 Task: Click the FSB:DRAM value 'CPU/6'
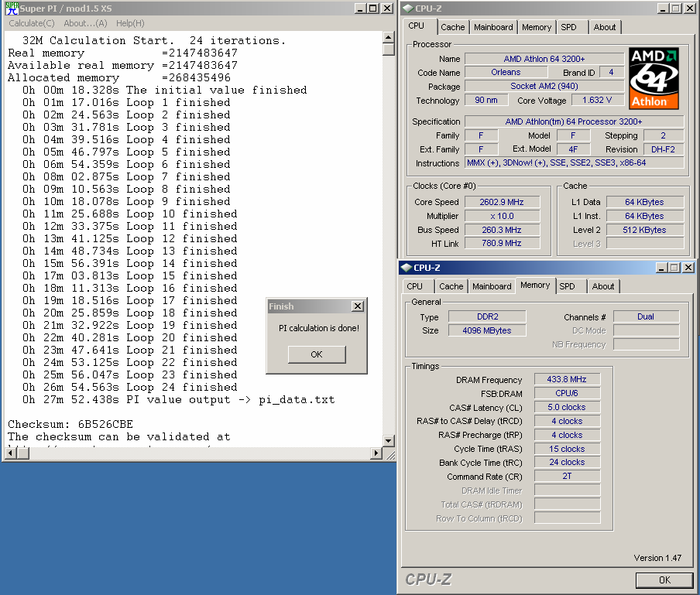[567, 393]
